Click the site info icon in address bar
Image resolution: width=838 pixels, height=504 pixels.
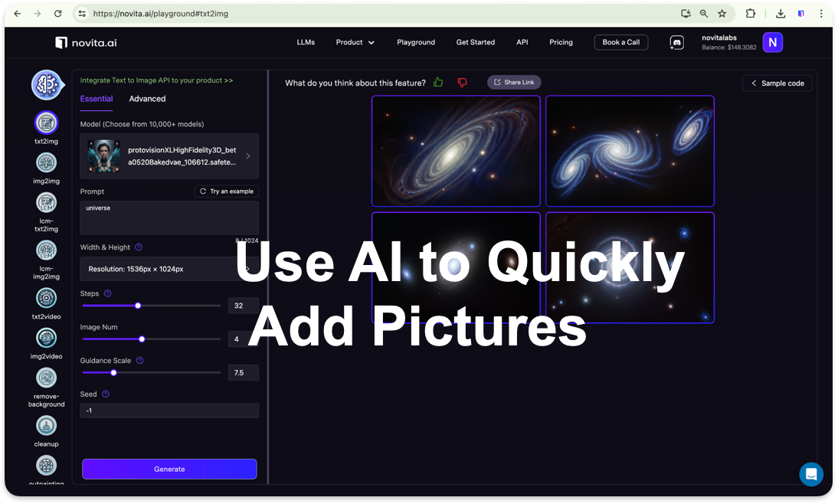tap(82, 14)
